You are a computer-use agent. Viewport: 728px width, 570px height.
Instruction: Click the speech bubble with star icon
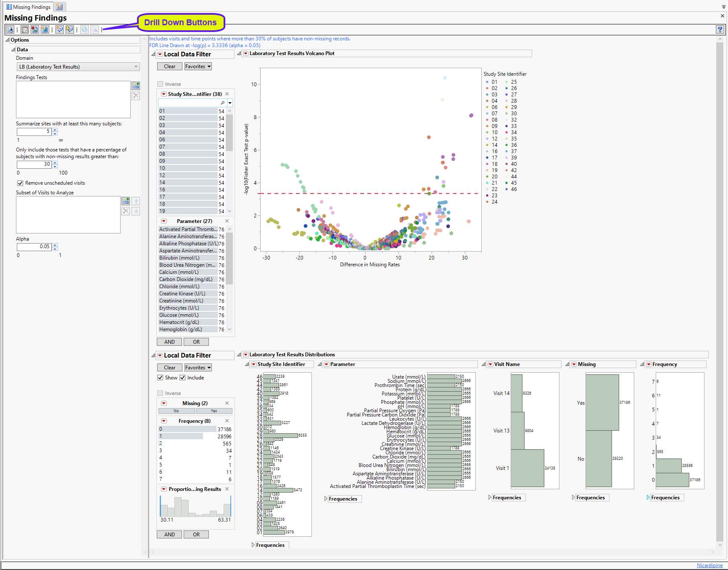[59, 29]
